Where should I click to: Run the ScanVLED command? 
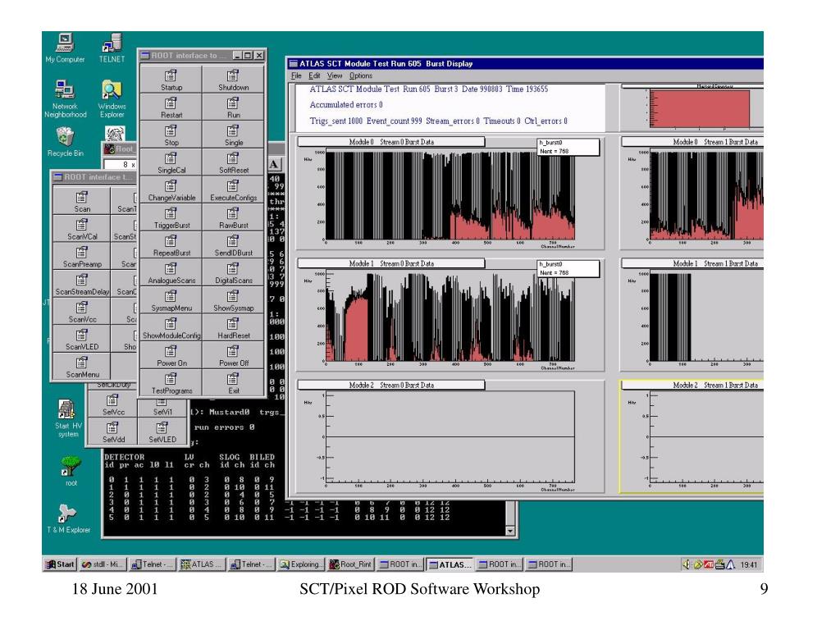point(81,339)
